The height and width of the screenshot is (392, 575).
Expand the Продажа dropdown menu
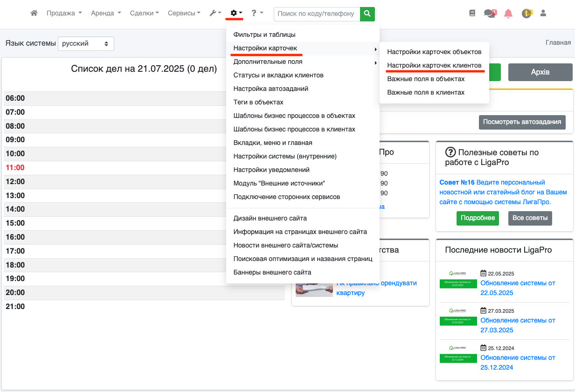(x=64, y=14)
